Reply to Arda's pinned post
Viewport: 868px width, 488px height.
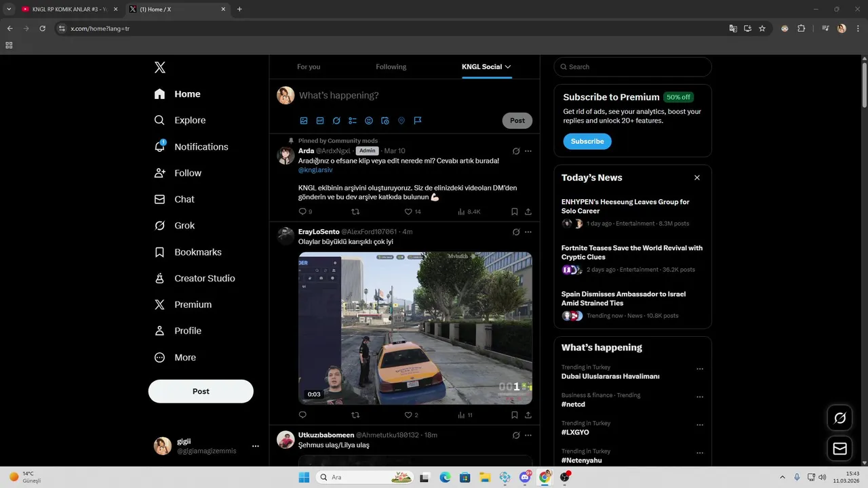point(302,211)
